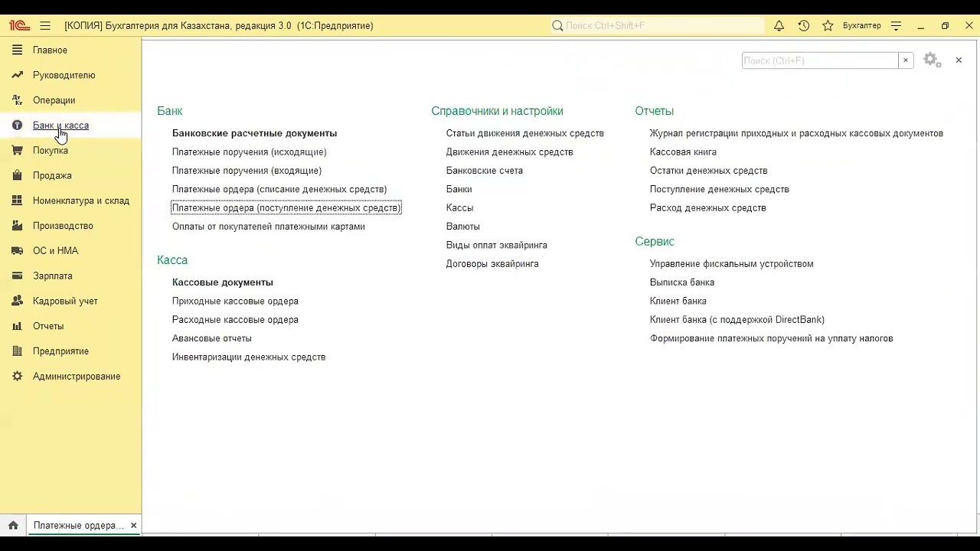Switch to the Платежные ордера tab
The width and height of the screenshot is (980, 551).
click(78, 526)
